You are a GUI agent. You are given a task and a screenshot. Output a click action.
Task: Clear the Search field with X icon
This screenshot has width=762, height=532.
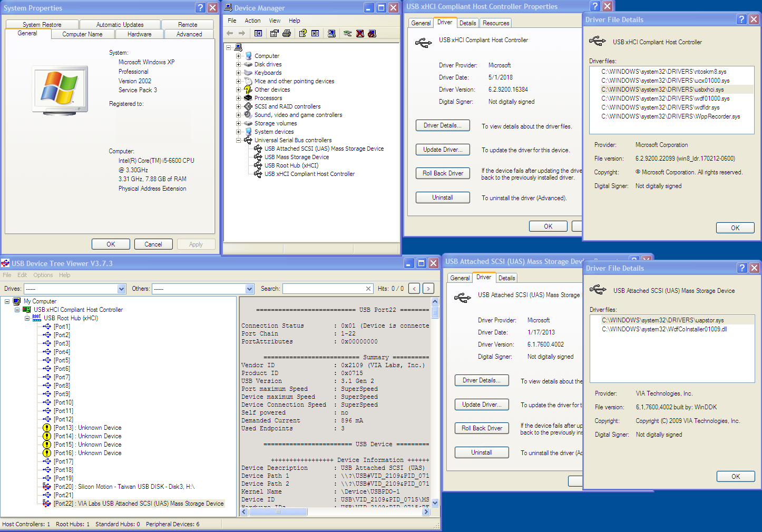368,289
